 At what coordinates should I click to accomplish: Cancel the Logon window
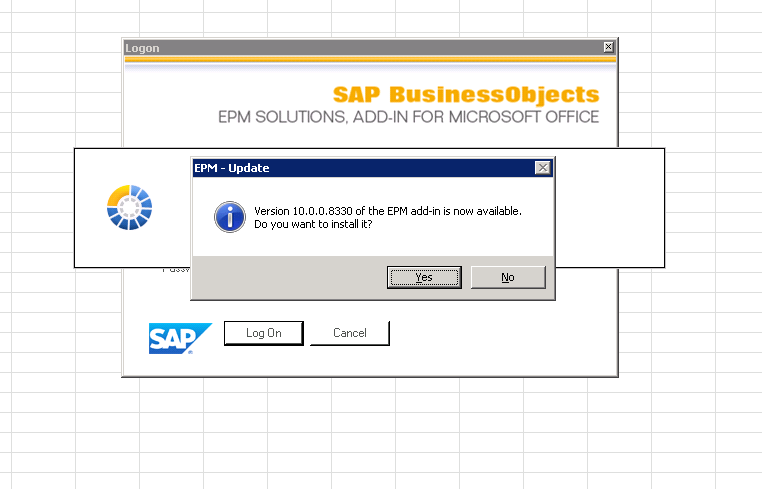[349, 333]
